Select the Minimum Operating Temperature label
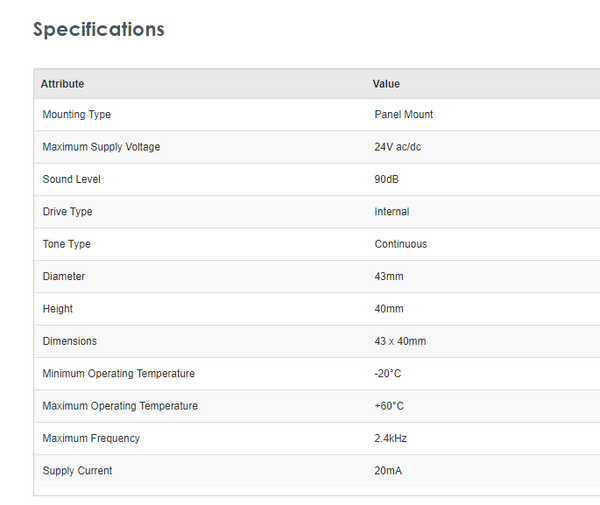Image resolution: width=600 pixels, height=505 pixels. point(118,374)
